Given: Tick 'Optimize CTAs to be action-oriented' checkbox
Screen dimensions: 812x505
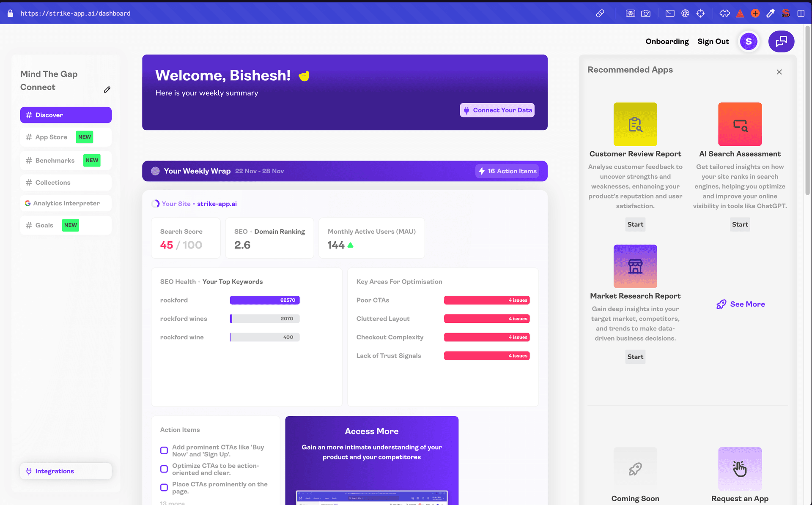Looking at the screenshot, I should click(164, 469).
